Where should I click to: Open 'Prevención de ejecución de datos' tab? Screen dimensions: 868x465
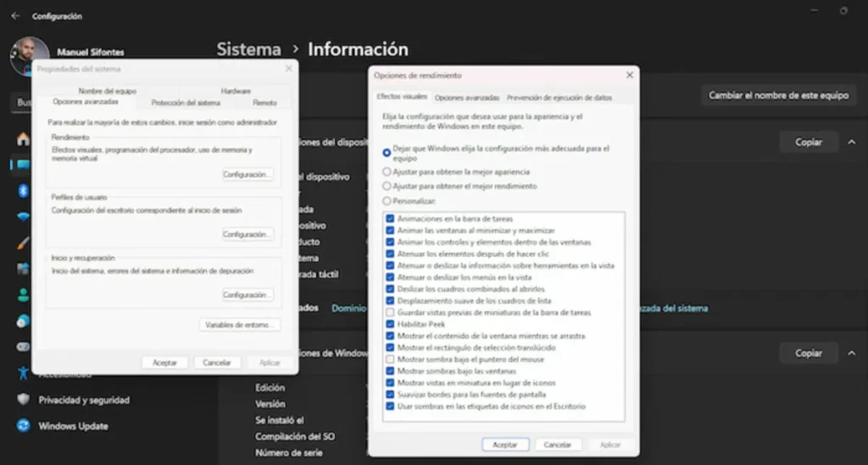pos(559,98)
